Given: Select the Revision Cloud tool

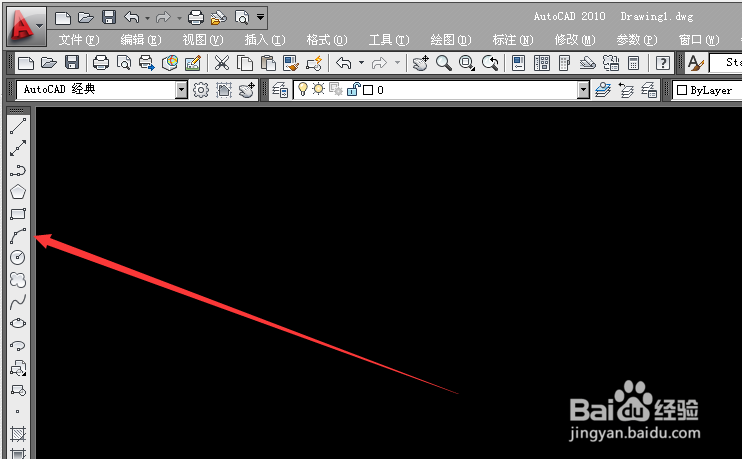Looking at the screenshot, I should [x=18, y=280].
